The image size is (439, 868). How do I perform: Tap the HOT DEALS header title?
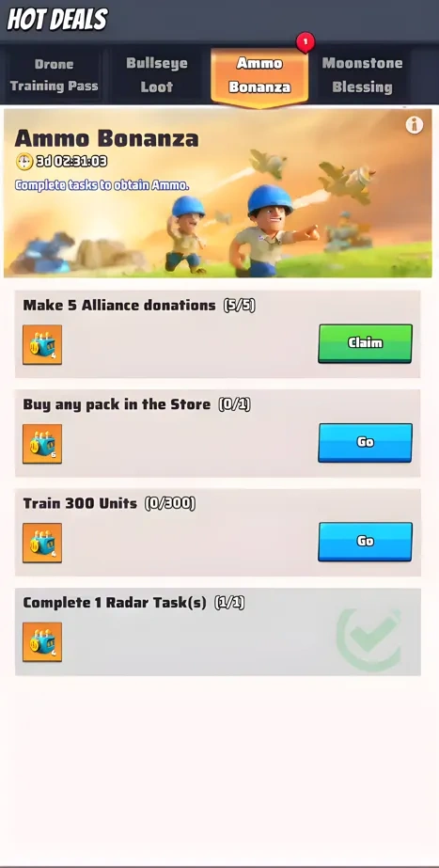[57, 20]
